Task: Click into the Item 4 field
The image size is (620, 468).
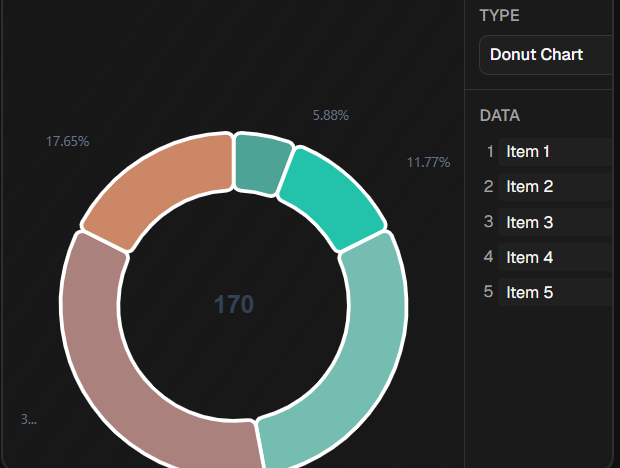Action: click(x=555, y=257)
